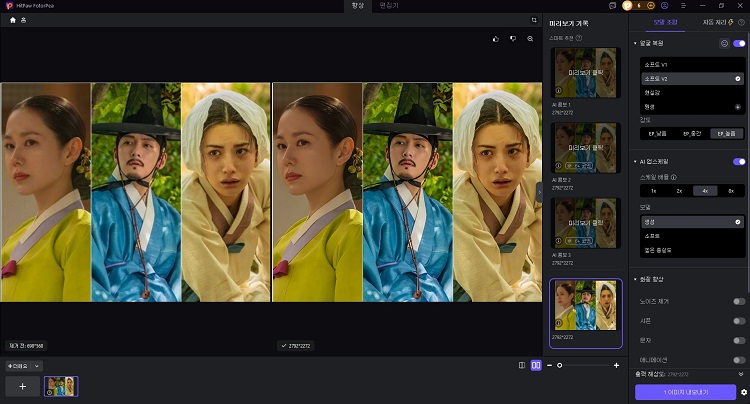Click the 미디어 add button
Image resolution: width=750 pixels, height=404 pixels.
pyautogui.click(x=18, y=366)
